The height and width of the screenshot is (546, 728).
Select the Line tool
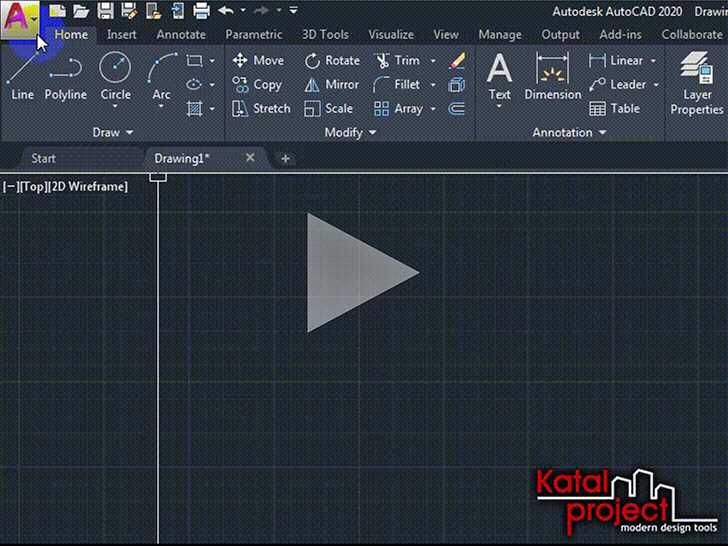click(22, 77)
